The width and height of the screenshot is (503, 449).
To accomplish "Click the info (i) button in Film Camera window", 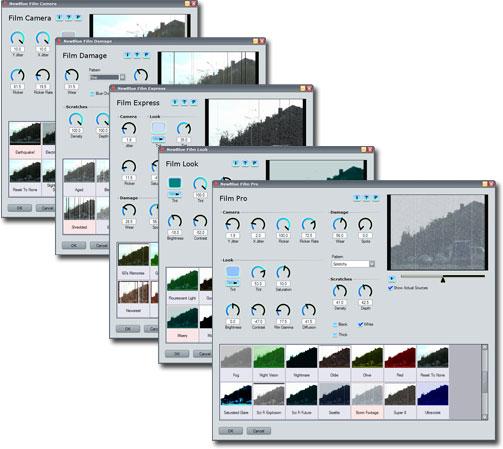I will pos(59,17).
